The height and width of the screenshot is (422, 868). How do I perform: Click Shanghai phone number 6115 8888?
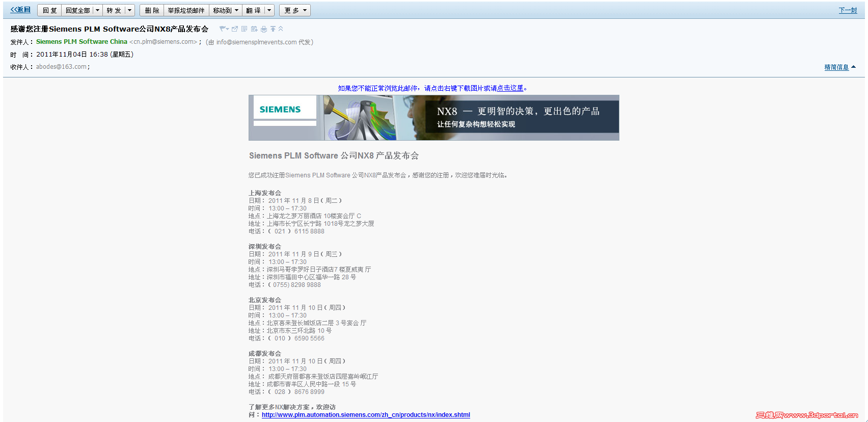click(x=309, y=231)
